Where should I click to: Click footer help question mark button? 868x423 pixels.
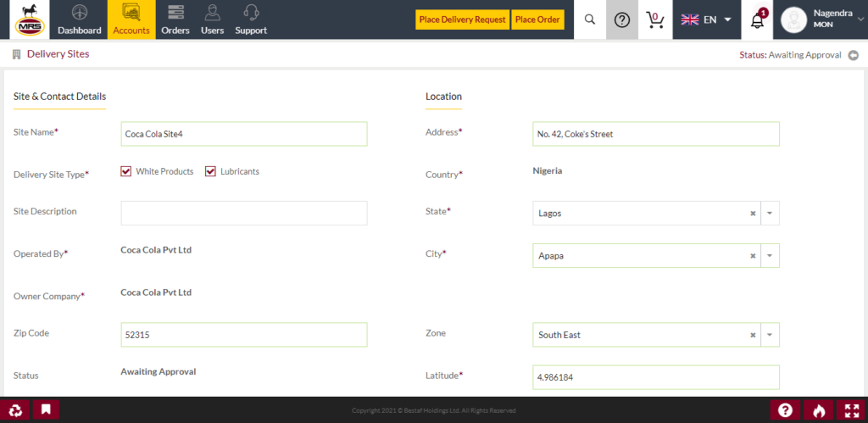(785, 410)
